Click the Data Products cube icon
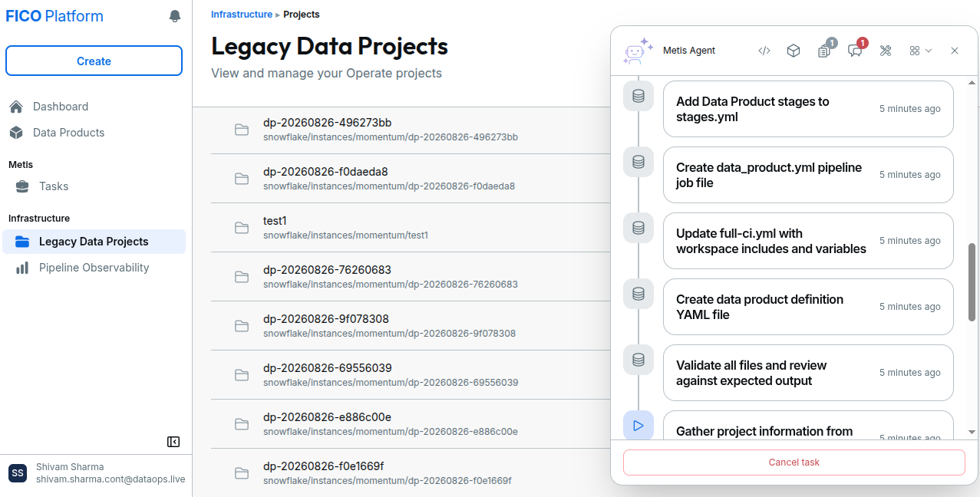 pos(16,133)
